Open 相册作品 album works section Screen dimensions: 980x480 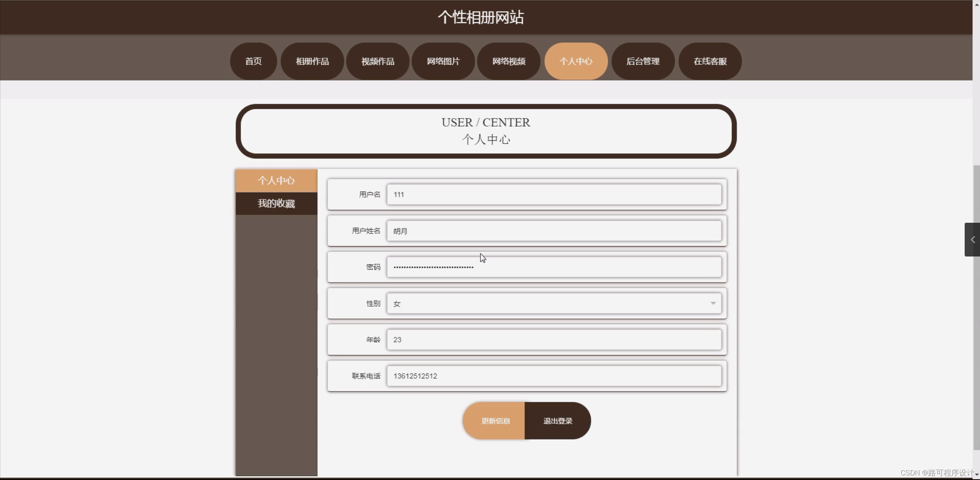pos(312,61)
